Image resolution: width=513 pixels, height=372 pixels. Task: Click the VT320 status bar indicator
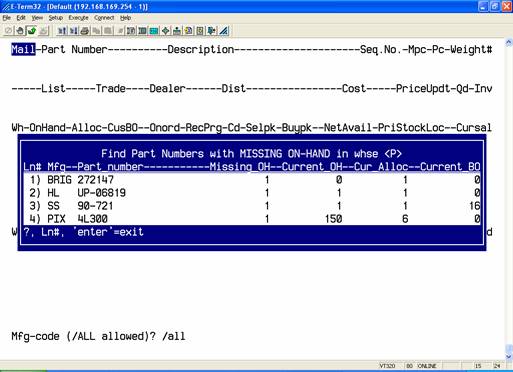(x=387, y=366)
